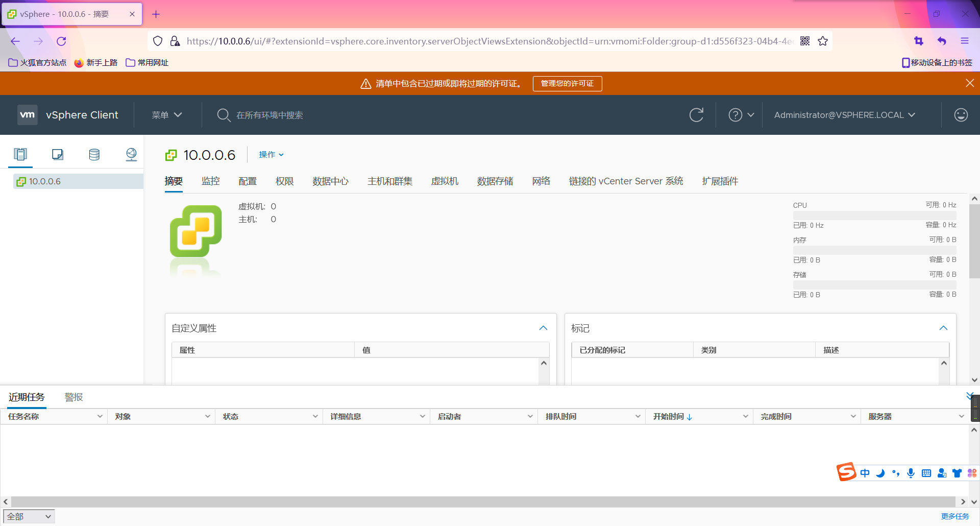Switch to the 权限 tab
Viewport: 980px width, 526px height.
click(x=284, y=181)
